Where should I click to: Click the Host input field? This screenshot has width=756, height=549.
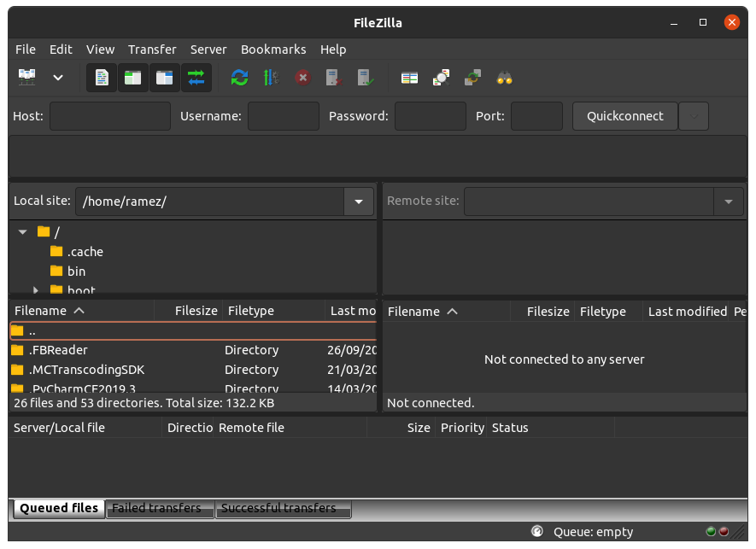[x=109, y=116]
